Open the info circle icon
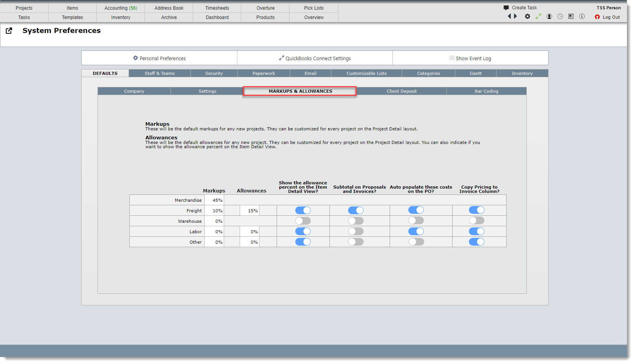This screenshot has height=364, width=634. (x=582, y=16)
